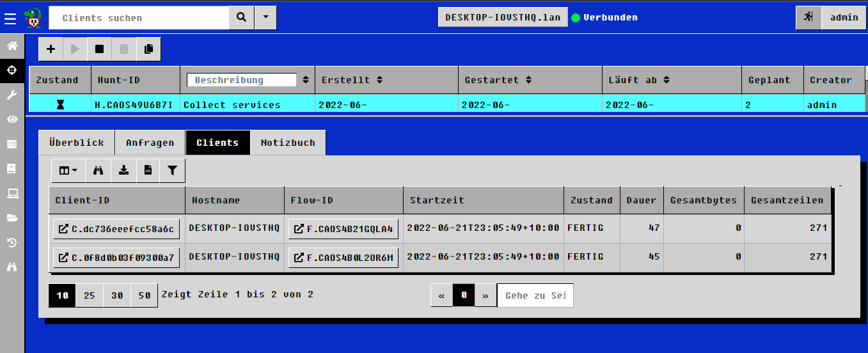868x353 pixels.
Task: Click the eye icon in the sidebar
Action: click(x=12, y=120)
